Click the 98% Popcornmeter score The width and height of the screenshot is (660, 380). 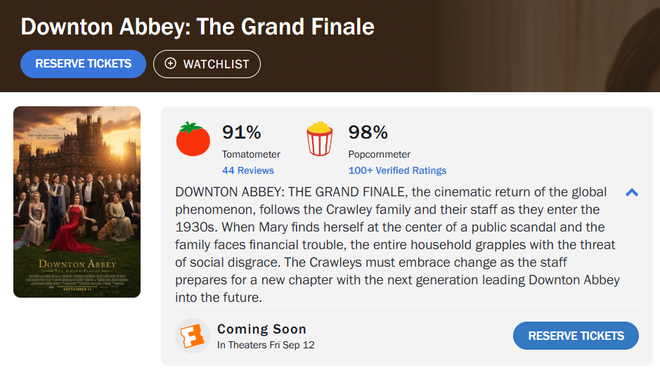pyautogui.click(x=368, y=132)
